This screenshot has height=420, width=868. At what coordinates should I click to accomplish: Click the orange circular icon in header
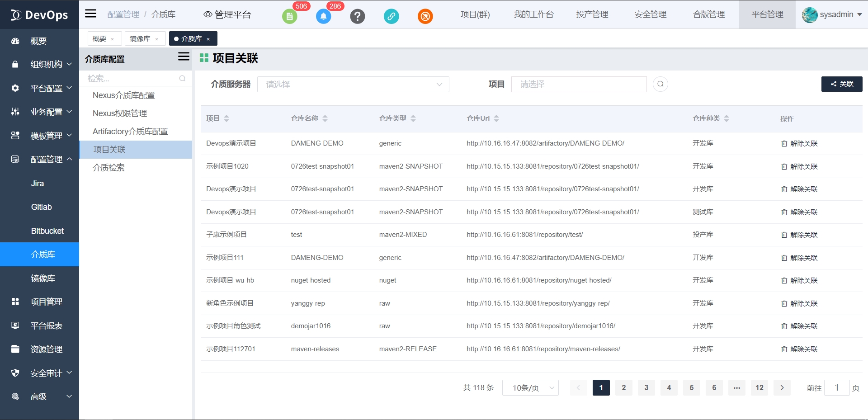(425, 17)
